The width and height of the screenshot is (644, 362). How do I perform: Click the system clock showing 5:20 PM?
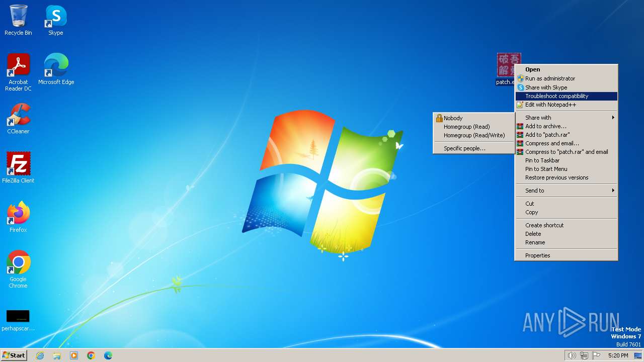tap(618, 355)
